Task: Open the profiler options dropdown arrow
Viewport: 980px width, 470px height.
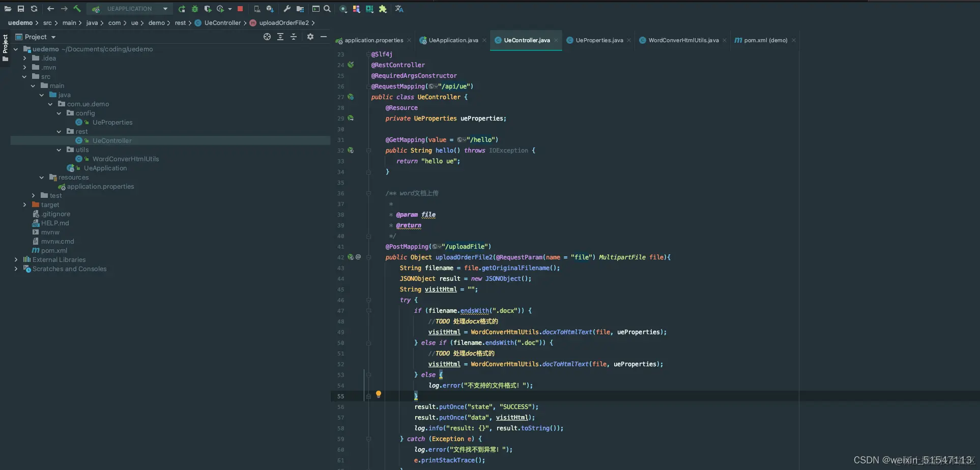Action: (230, 9)
